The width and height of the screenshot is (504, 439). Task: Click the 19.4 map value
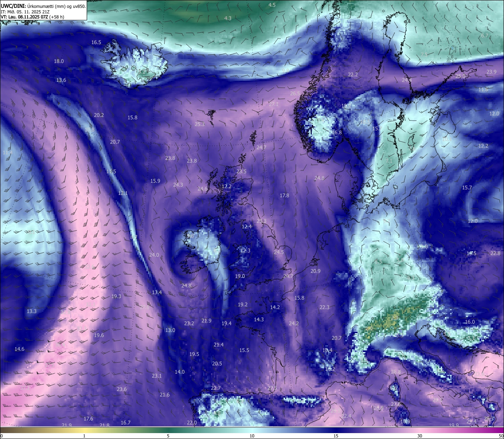(226, 324)
